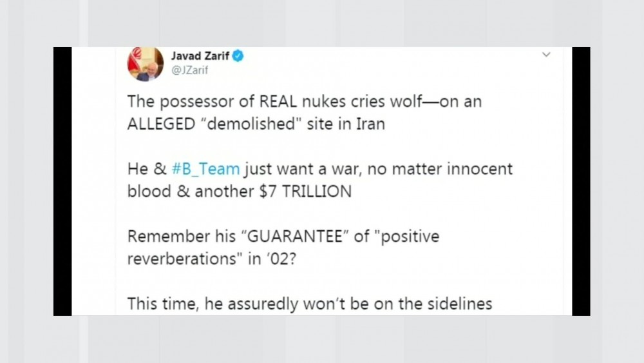Click the line starting 'The possessor of REAL nukes'
This screenshot has width=644, height=363.
pos(304,101)
